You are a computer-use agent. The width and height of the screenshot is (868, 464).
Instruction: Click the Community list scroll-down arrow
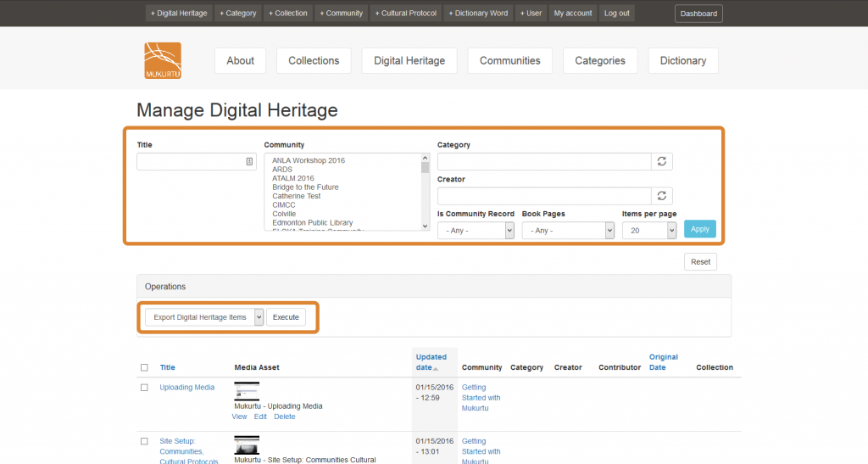point(426,226)
